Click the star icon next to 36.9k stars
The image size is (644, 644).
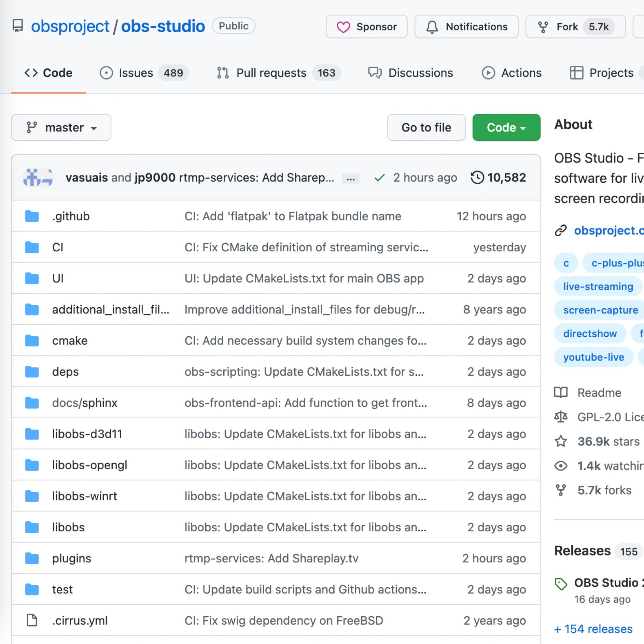(x=561, y=441)
